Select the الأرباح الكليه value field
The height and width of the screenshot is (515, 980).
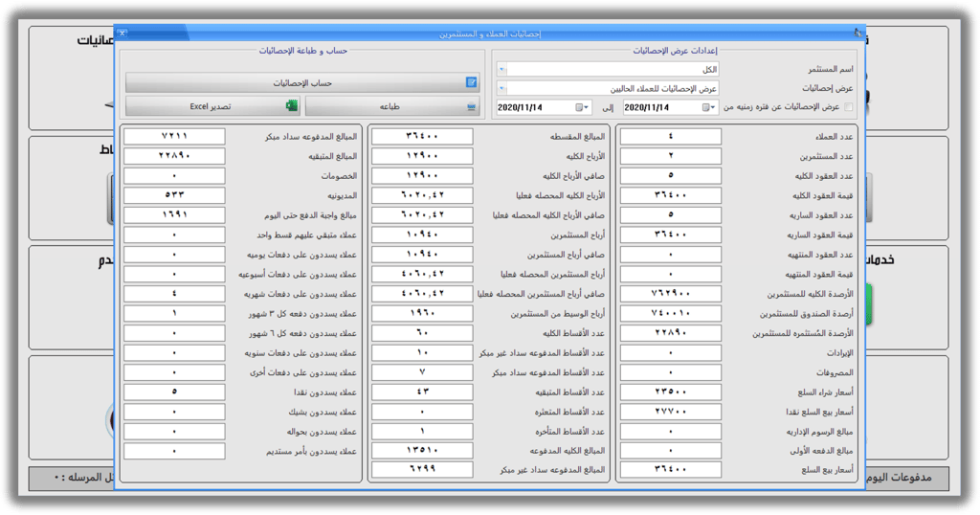point(422,156)
